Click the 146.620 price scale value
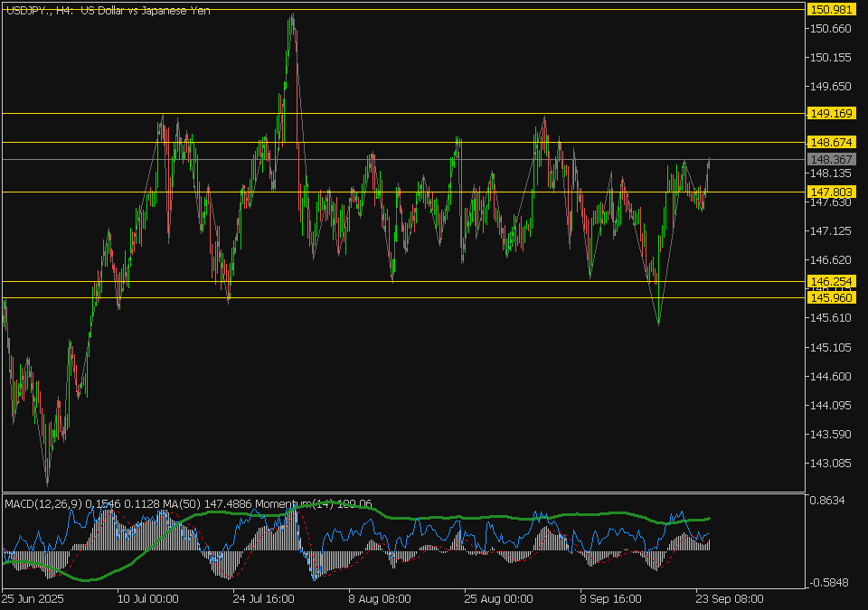 (x=830, y=259)
